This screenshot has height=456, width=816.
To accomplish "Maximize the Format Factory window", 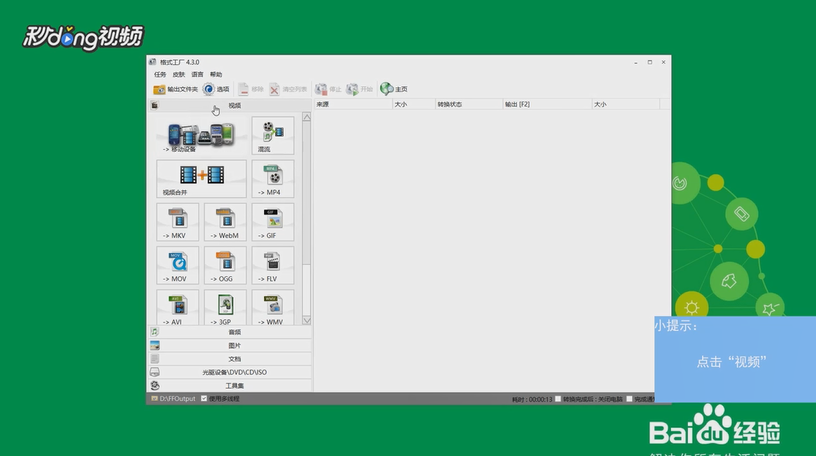I will [x=649, y=62].
